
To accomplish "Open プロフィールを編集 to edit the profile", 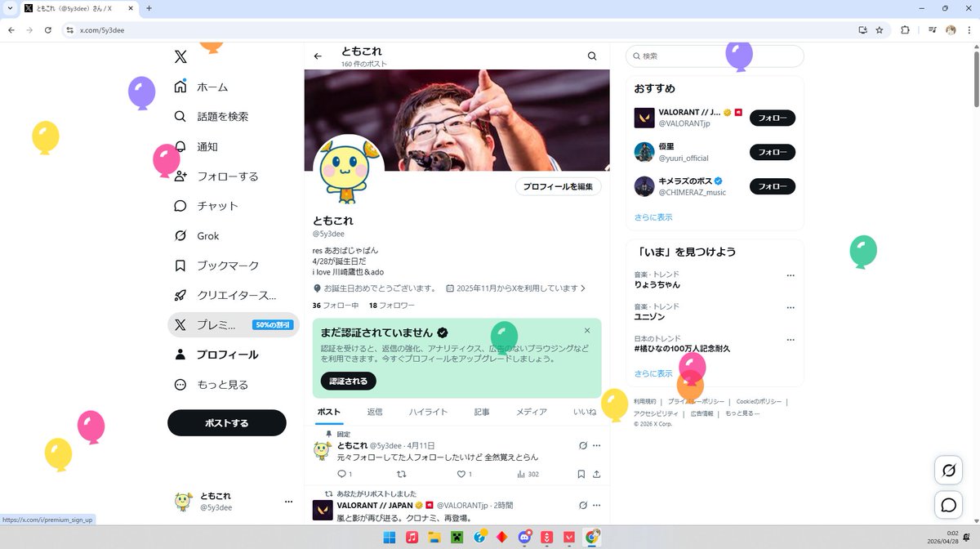I will [x=558, y=186].
